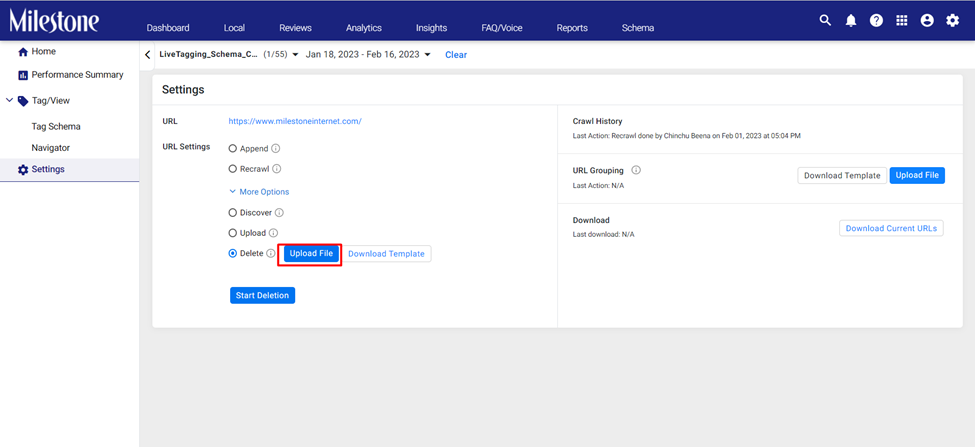The image size is (975, 447).
Task: Open the Dashboard menu
Action: [168, 28]
